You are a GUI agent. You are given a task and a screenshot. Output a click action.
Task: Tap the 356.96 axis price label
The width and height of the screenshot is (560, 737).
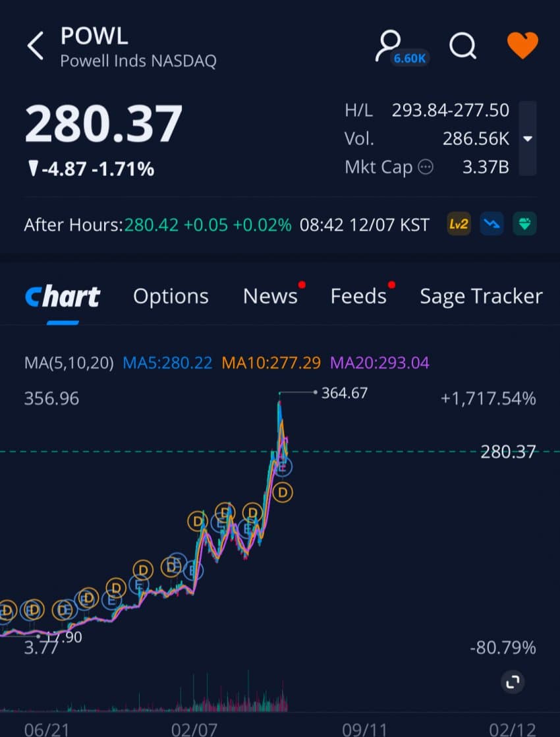point(51,399)
